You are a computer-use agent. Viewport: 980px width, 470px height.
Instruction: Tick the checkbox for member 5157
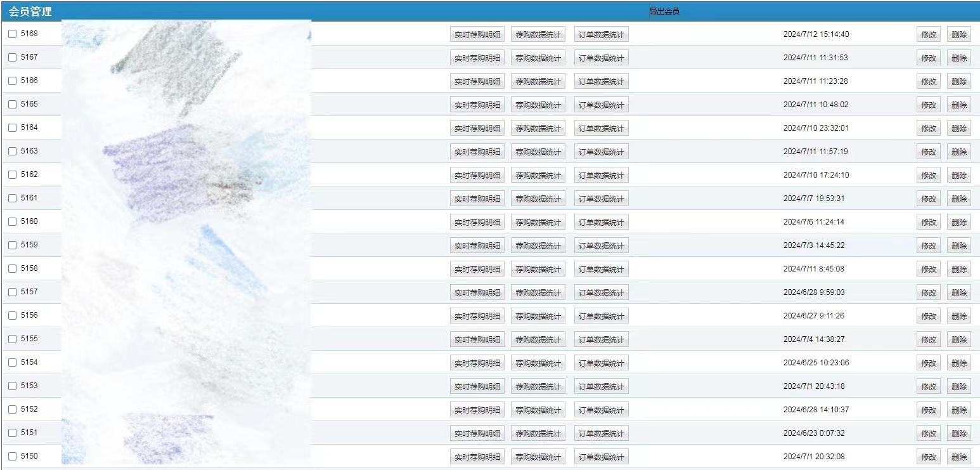point(12,292)
